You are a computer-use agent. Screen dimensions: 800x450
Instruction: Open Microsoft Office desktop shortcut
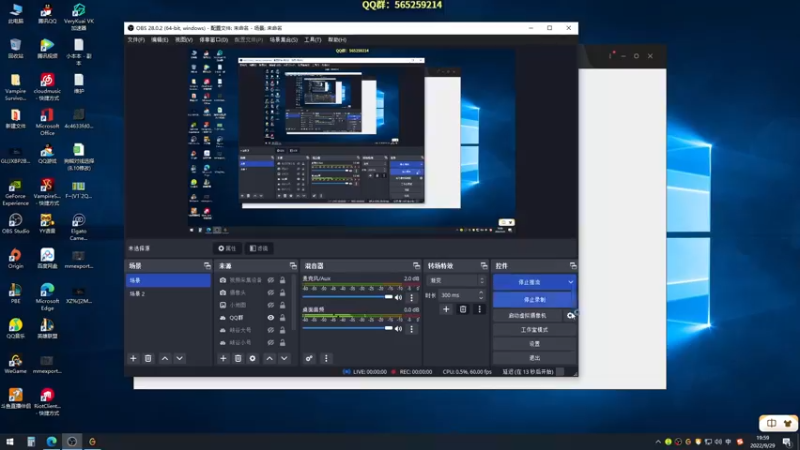pos(47,121)
